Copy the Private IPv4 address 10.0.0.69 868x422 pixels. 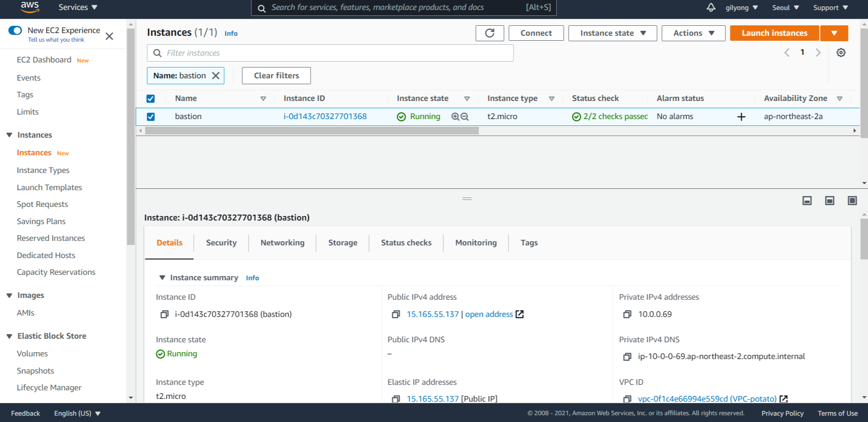coord(627,314)
